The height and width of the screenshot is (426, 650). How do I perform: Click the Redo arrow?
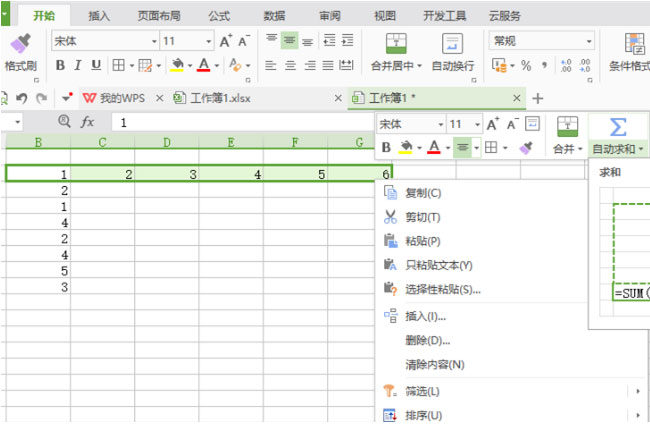click(41, 98)
